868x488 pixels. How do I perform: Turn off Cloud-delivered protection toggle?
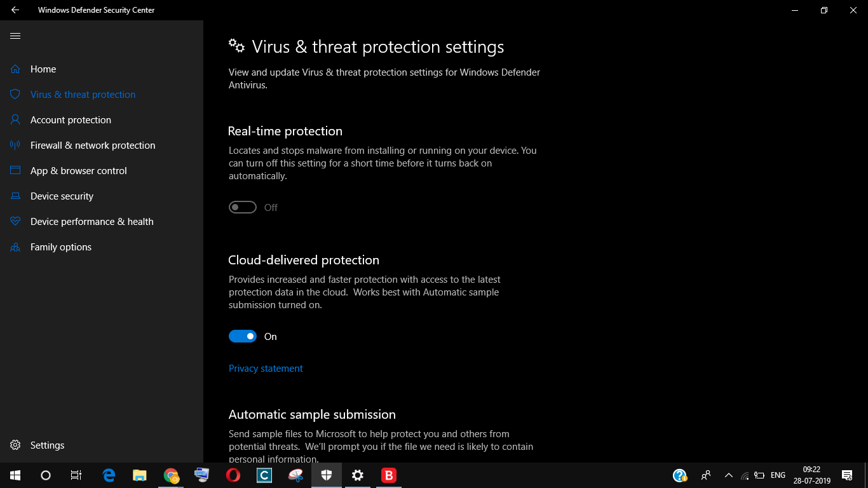pyautogui.click(x=243, y=336)
